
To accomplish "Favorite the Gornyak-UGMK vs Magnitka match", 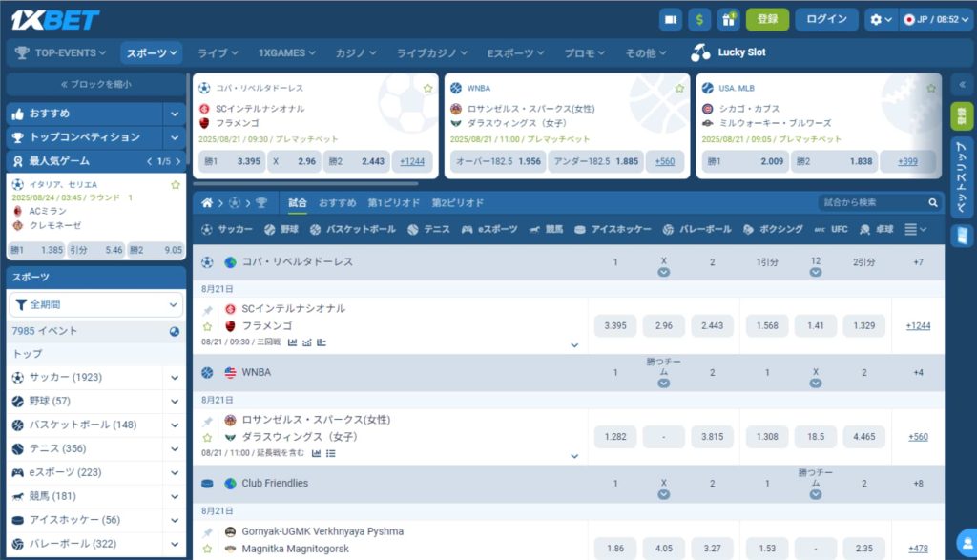I will point(207,549).
